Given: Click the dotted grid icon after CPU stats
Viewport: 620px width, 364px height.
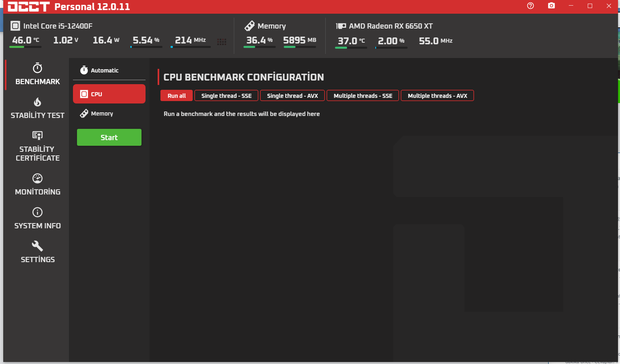Looking at the screenshot, I should tap(222, 42).
